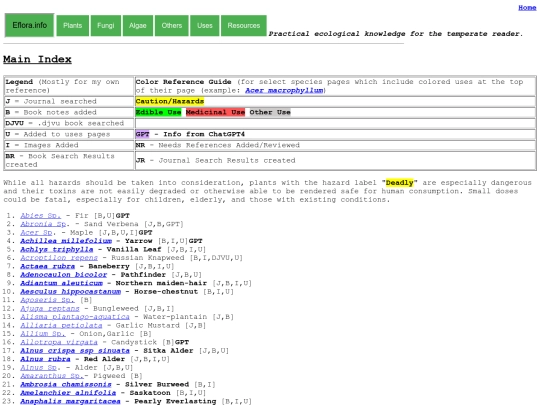Open the Agoseris Sp. link
Image resolution: width=540 pixels, height=405 pixels.
[48, 300]
